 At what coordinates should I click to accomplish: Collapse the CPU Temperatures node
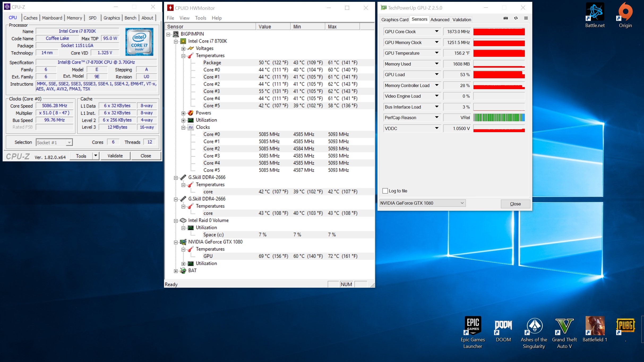point(183,56)
